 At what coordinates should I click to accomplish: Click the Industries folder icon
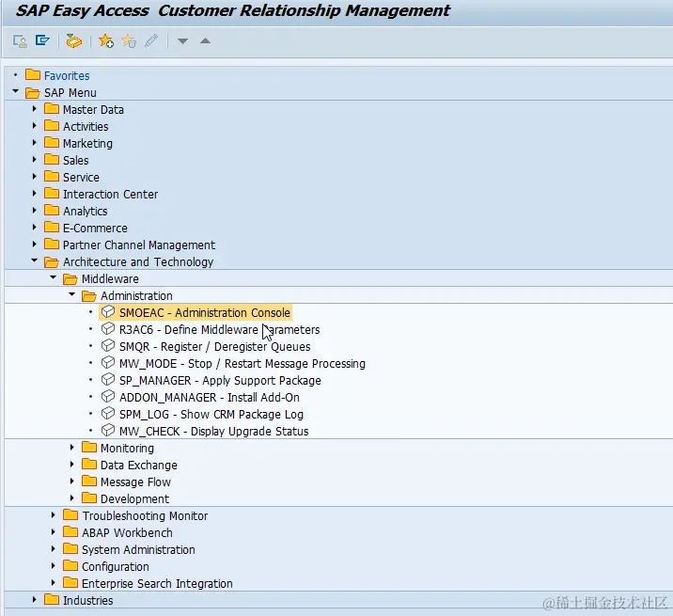[52, 600]
